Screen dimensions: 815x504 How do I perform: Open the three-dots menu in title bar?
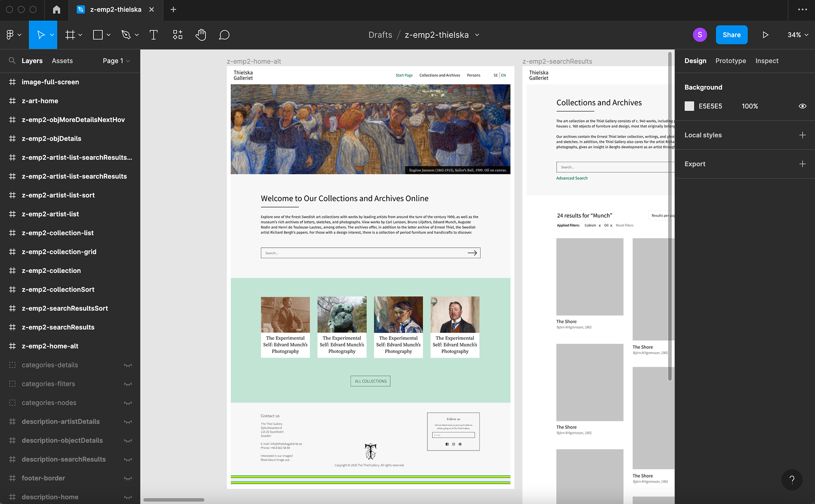tap(802, 9)
